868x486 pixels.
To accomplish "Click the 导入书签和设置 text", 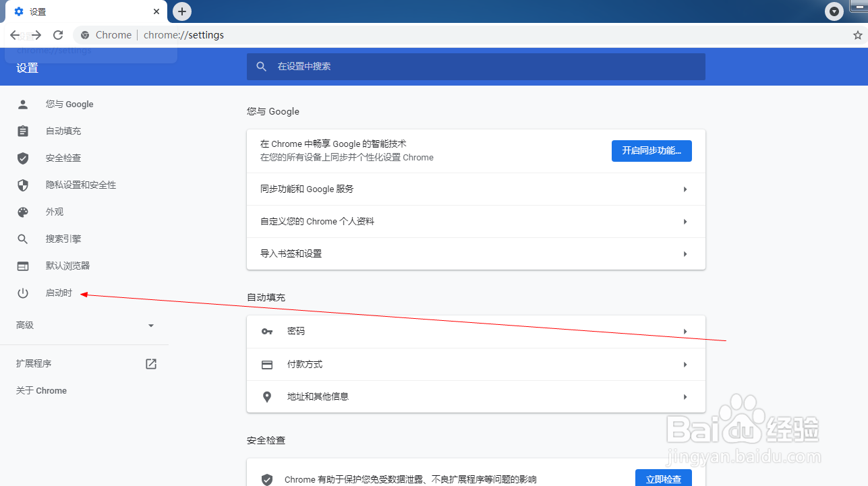I will 291,254.
